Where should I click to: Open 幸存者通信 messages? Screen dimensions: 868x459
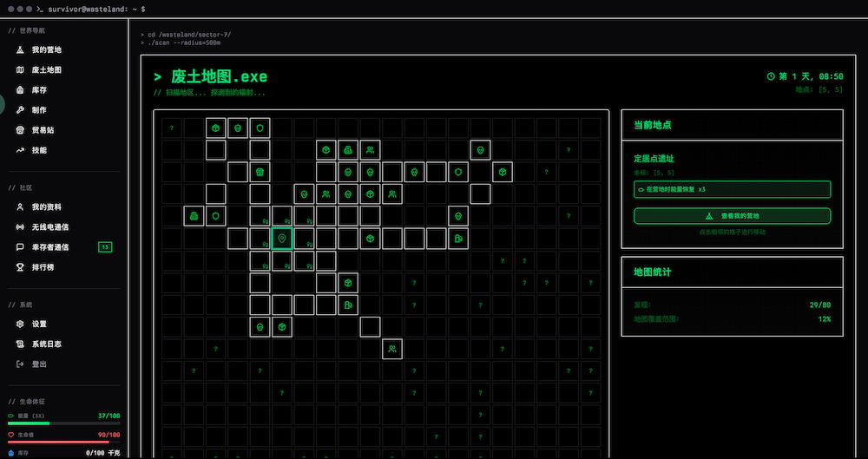(x=49, y=247)
